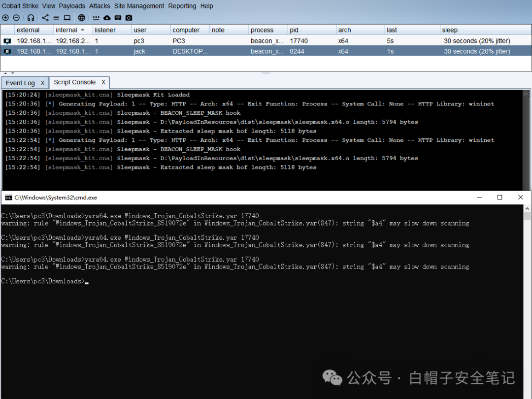Viewport: 532px width, 399px height.
Task: Sort by the note column header
Action: click(x=229, y=30)
